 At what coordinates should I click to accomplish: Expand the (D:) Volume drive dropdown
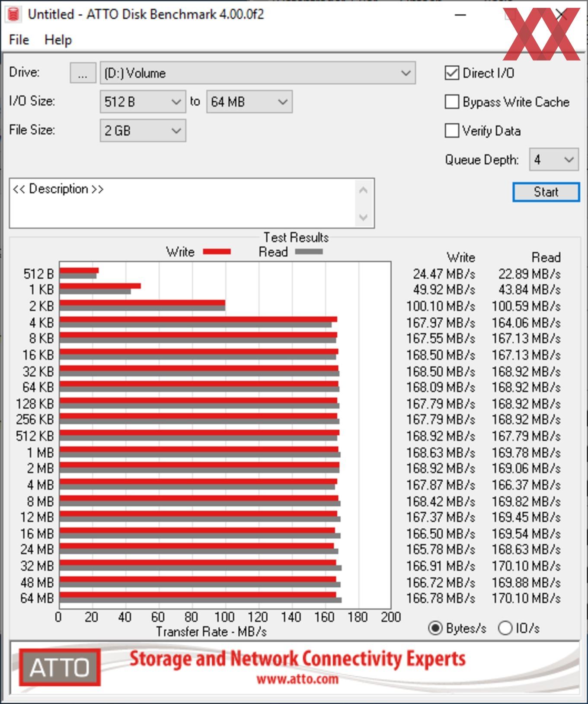pyautogui.click(x=258, y=73)
